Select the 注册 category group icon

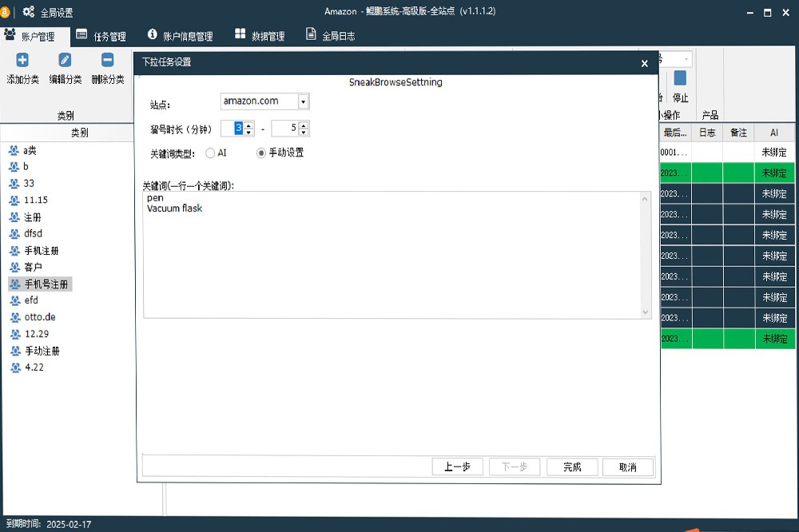click(14, 217)
